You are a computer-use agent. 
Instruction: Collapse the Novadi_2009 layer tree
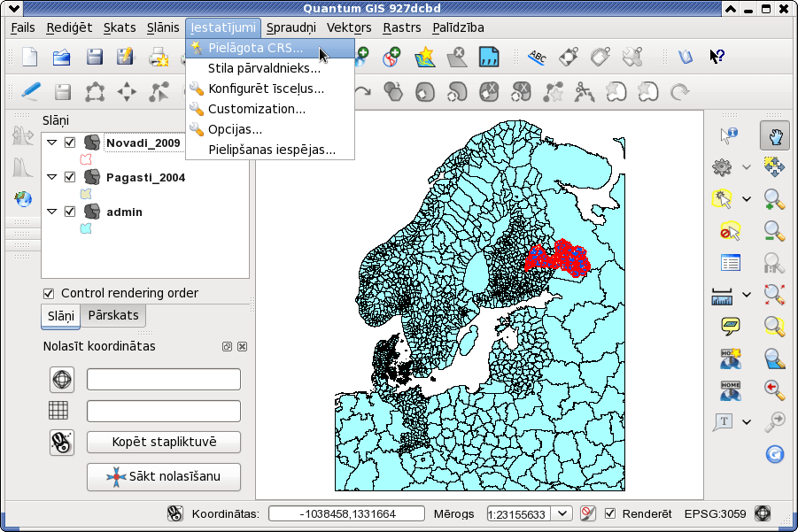click(52, 143)
